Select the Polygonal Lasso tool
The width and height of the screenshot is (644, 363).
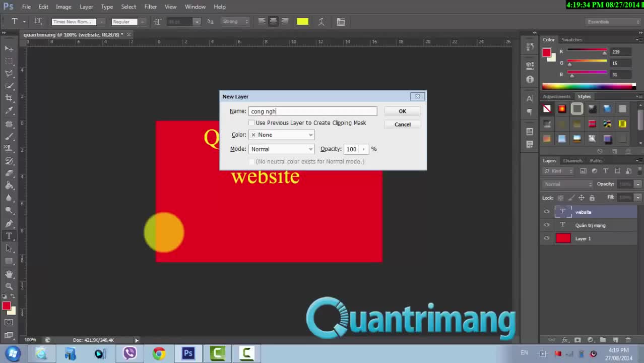coord(9,74)
